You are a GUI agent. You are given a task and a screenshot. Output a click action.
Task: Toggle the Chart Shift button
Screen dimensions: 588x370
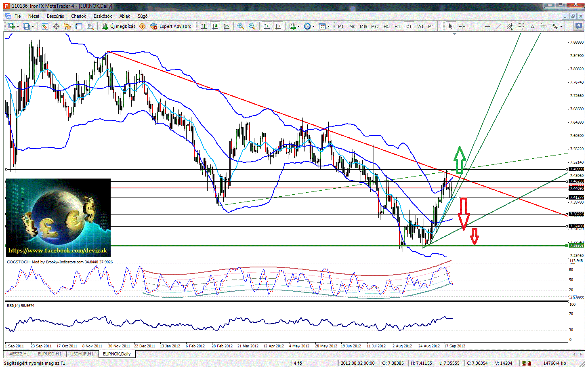278,26
